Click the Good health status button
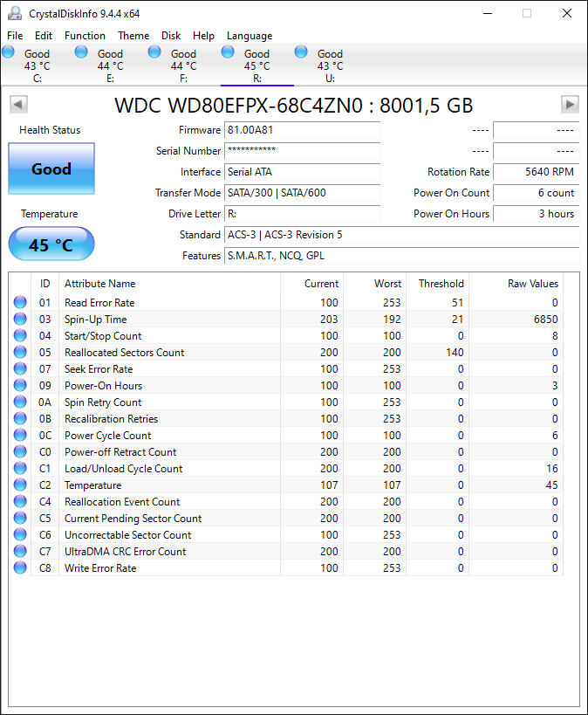The image size is (588, 715). pyautogui.click(x=51, y=168)
